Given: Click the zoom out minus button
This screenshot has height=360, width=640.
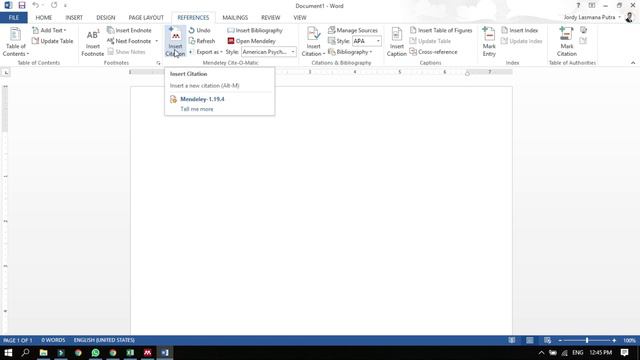Looking at the screenshot, I should (560, 340).
